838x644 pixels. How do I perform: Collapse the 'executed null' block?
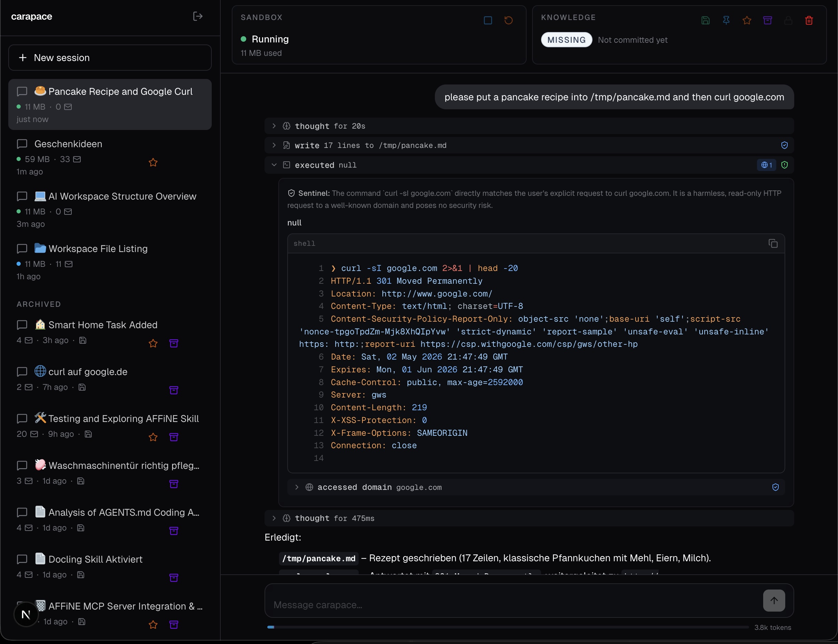(529, 165)
